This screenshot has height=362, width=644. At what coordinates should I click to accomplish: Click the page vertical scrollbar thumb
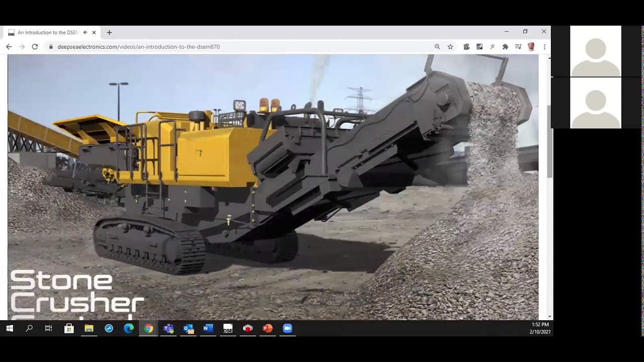pos(549,141)
